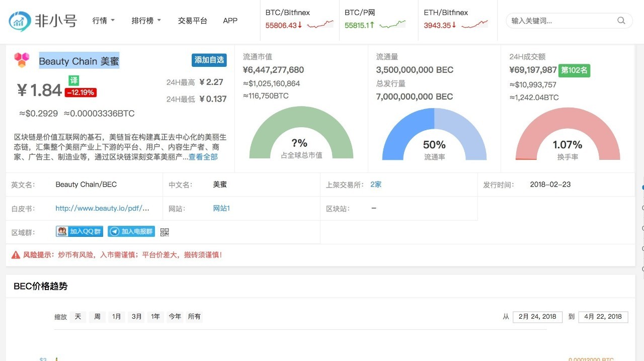Set chart zoom to 3月
Screen dimensions: 644x361
136,317
